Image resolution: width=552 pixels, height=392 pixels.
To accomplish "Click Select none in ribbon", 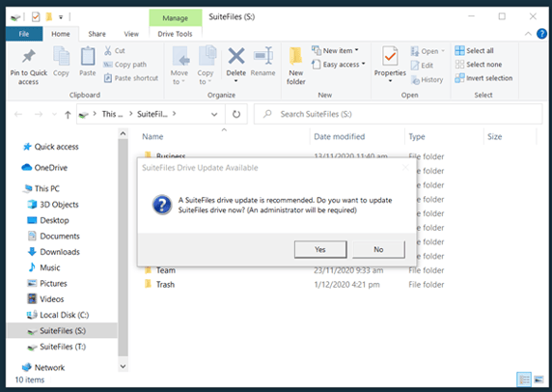I will tap(479, 65).
